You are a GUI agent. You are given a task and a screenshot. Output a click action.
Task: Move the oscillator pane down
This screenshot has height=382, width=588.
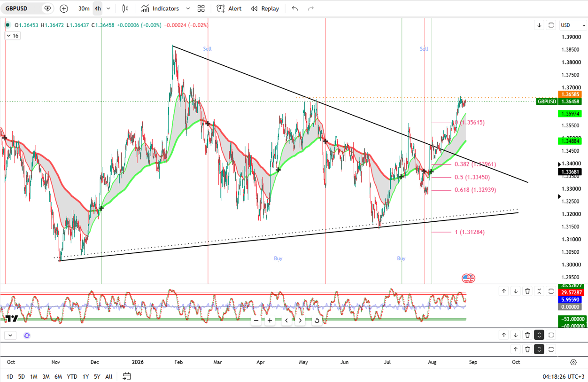click(516, 291)
